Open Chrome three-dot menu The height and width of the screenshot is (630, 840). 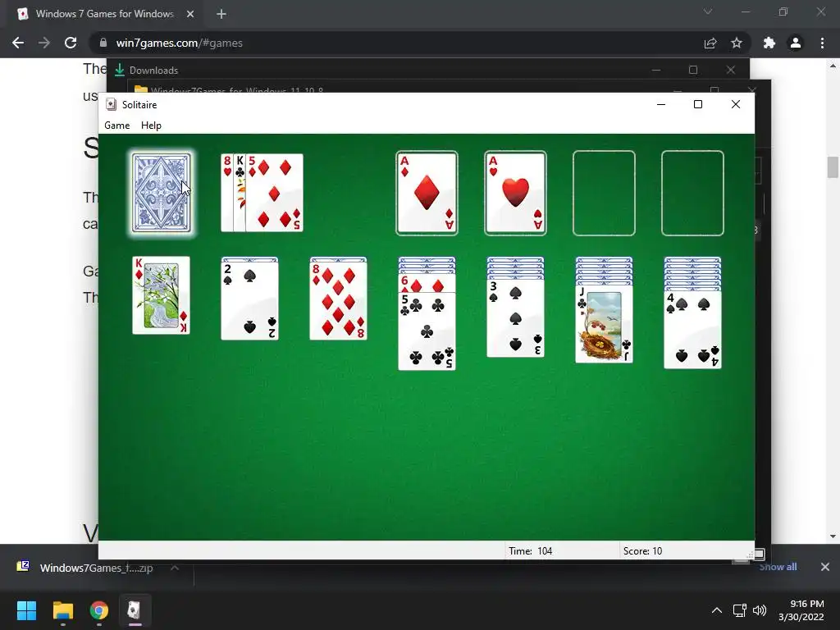(x=822, y=43)
